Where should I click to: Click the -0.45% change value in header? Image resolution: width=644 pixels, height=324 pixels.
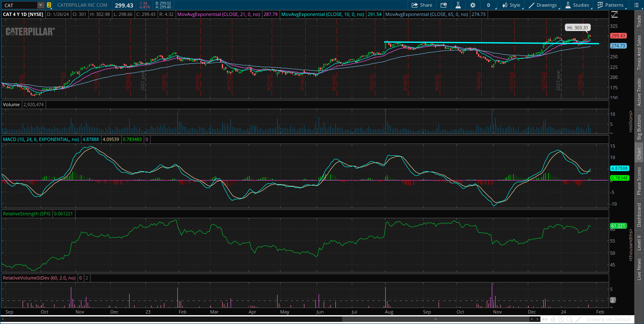click(145, 7)
